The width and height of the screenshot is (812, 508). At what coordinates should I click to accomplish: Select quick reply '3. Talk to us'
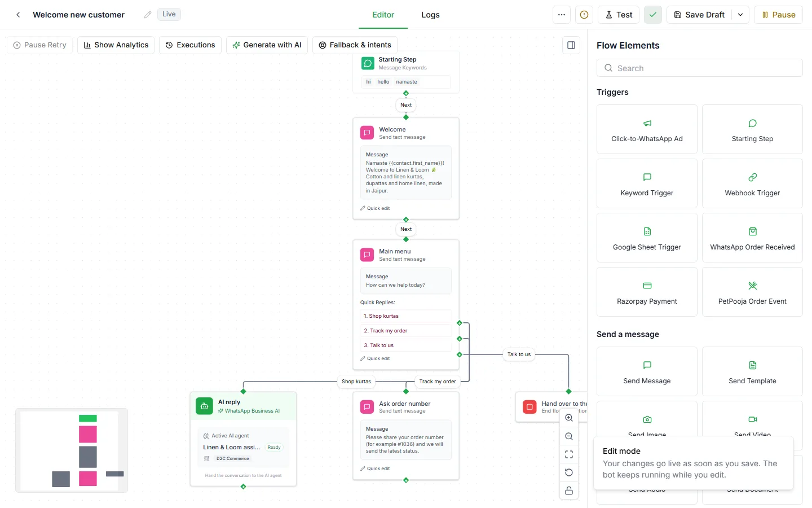tap(406, 345)
